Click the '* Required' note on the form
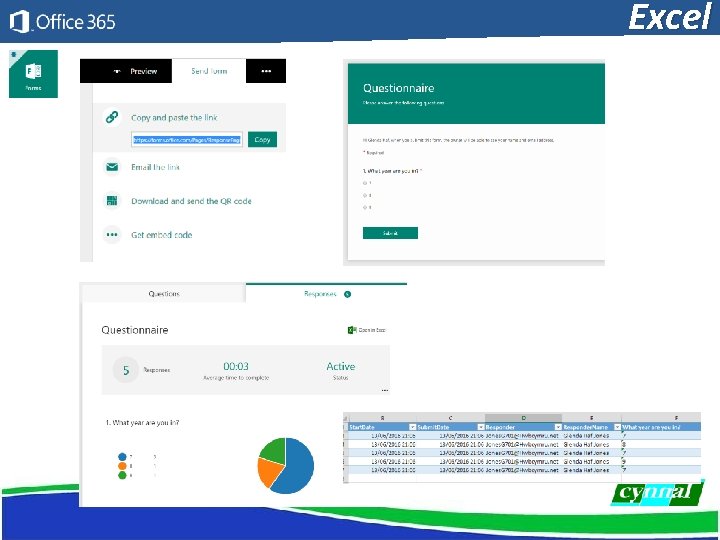720x540 pixels. pos(373,152)
